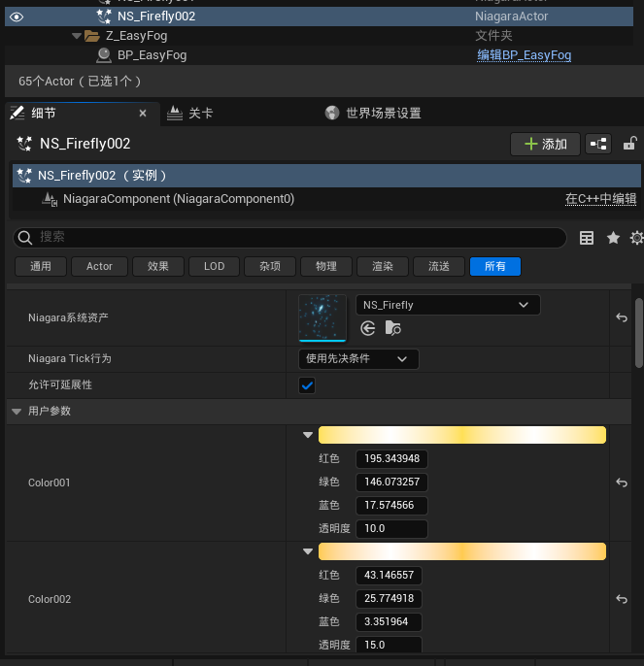
Task: Select the Z_EasyFog folder icon
Action: 92,36
